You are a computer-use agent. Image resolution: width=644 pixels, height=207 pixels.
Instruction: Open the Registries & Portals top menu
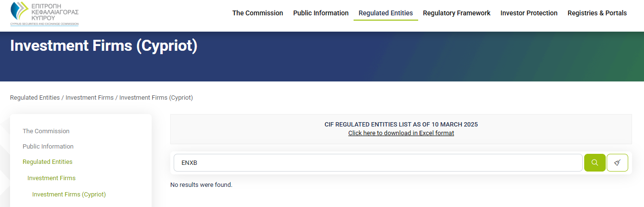tap(597, 13)
